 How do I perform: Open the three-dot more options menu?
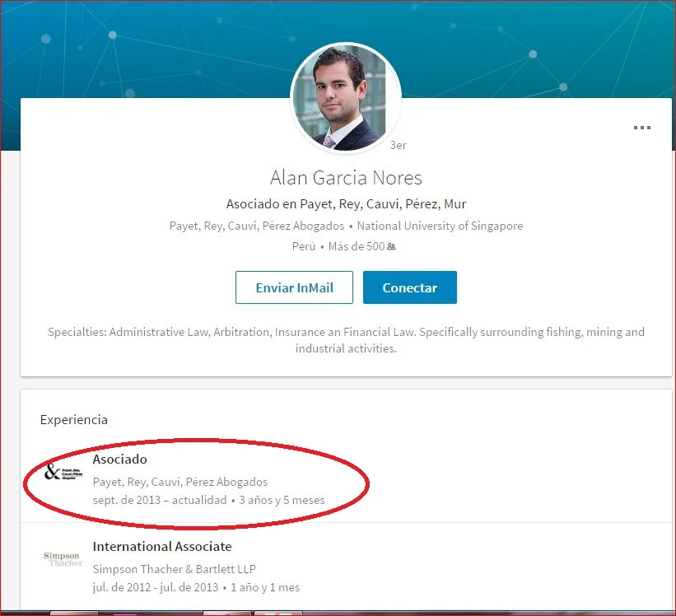641,128
